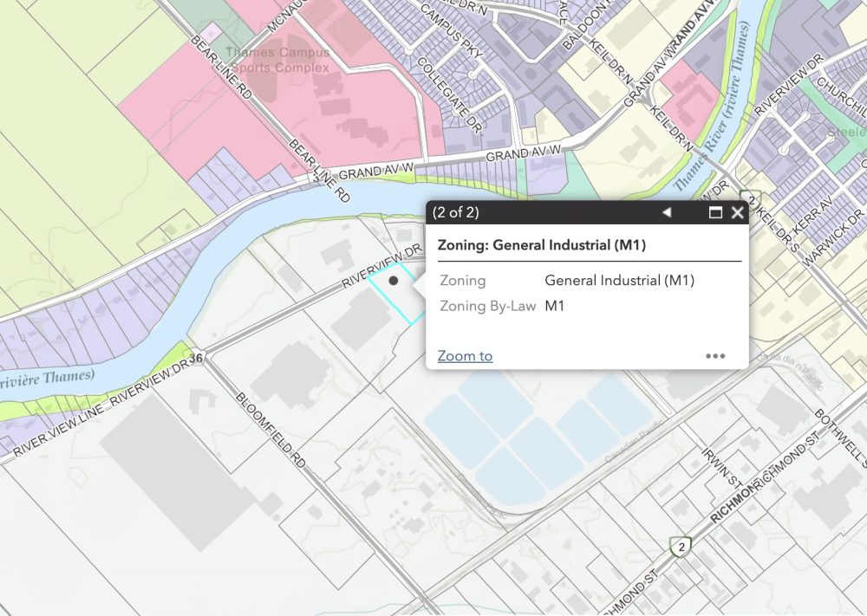This screenshot has height=616, width=867.
Task: Close the zoning info popup
Action: tap(737, 213)
